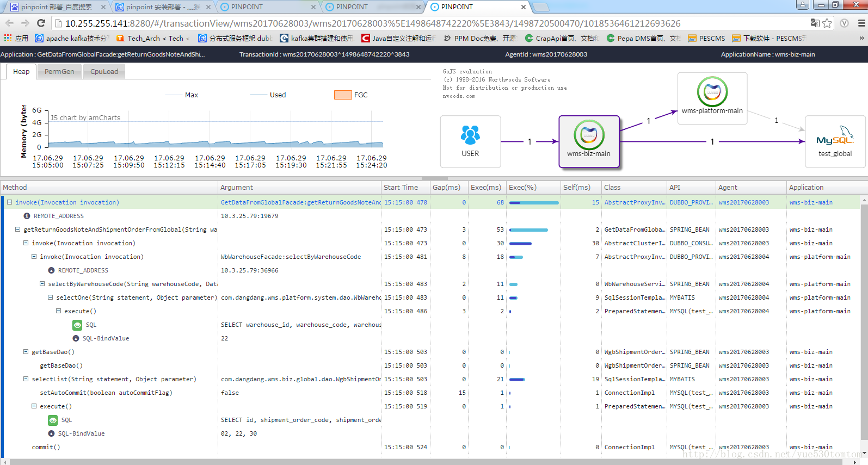Click the browser back arrow
Viewport: 868px width, 465px height.
9,23
